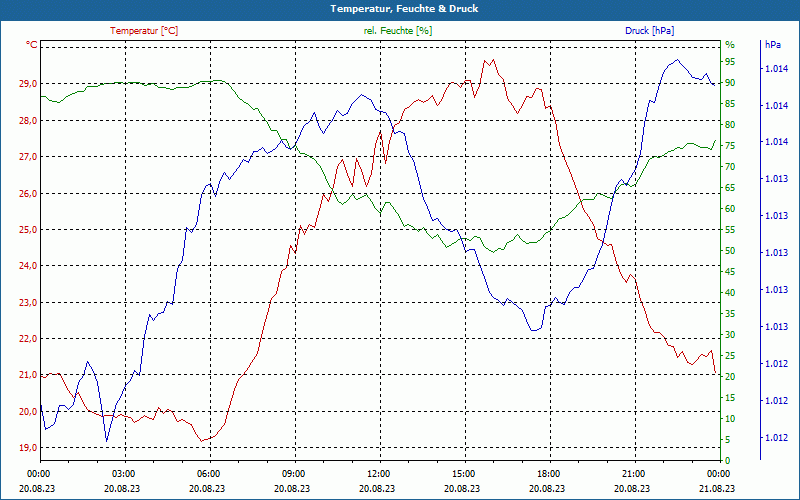
Task: Click the blue "hPa" axis unit label
Action: coord(773,45)
